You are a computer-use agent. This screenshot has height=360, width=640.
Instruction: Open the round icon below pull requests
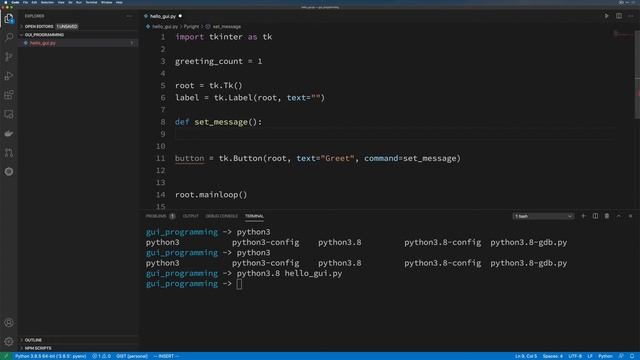(9, 171)
